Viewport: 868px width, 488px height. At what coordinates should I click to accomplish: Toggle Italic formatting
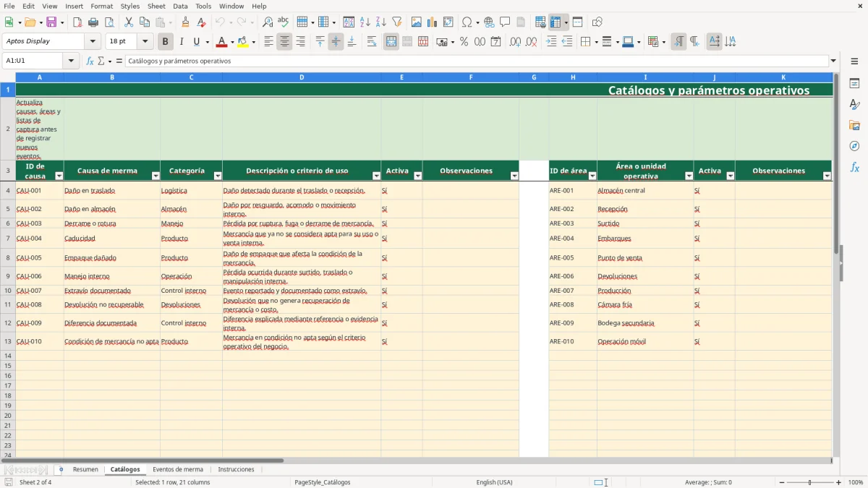[182, 42]
